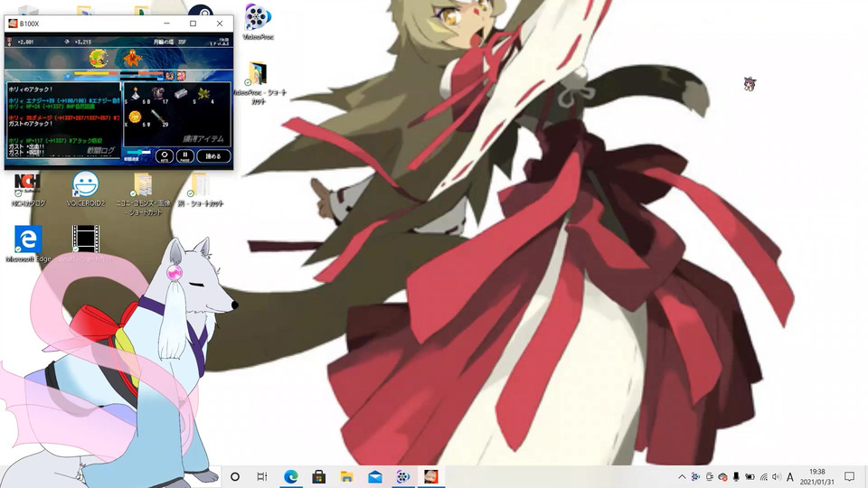The height and width of the screenshot is (488, 868).
Task: Open Task View on the taskbar
Action: 262,476
